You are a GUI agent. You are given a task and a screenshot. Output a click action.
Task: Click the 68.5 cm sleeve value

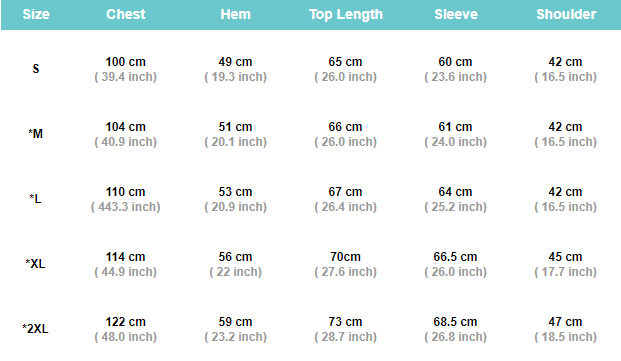pyautogui.click(x=455, y=322)
